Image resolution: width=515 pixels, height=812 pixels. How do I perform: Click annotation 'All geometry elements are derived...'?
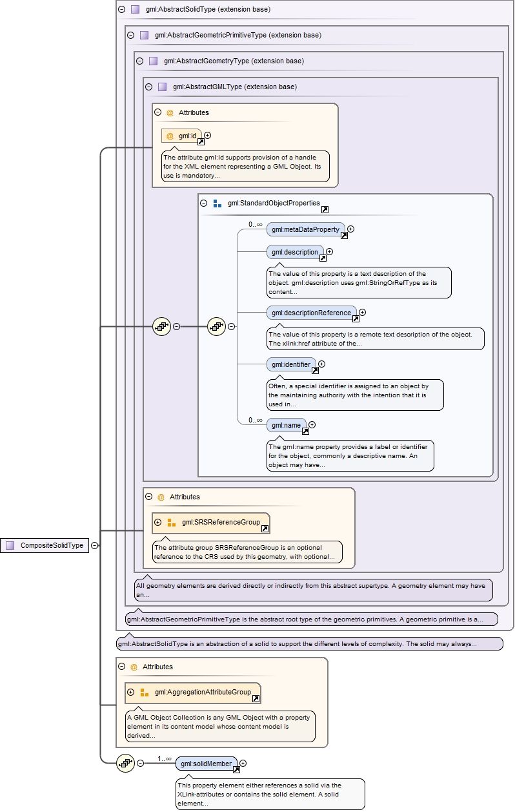coord(313,590)
